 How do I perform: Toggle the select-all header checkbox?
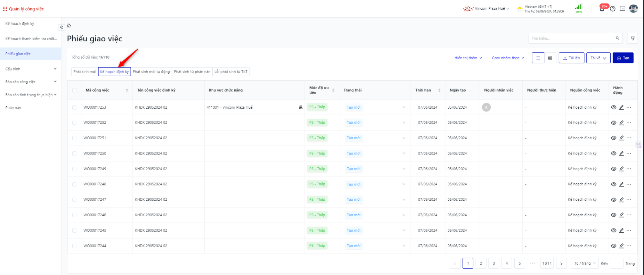[x=74, y=90]
